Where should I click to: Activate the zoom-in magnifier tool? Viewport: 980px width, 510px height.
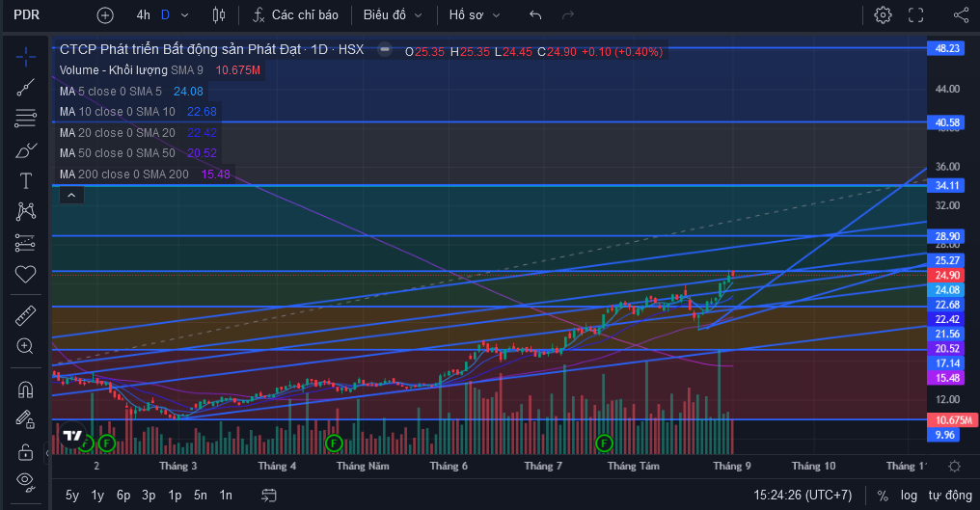tap(26, 346)
